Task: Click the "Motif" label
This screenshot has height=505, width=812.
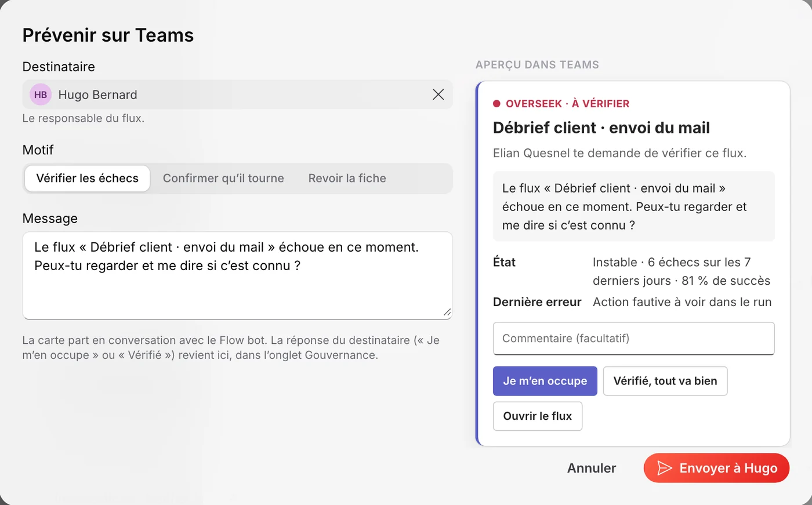Action: click(38, 150)
